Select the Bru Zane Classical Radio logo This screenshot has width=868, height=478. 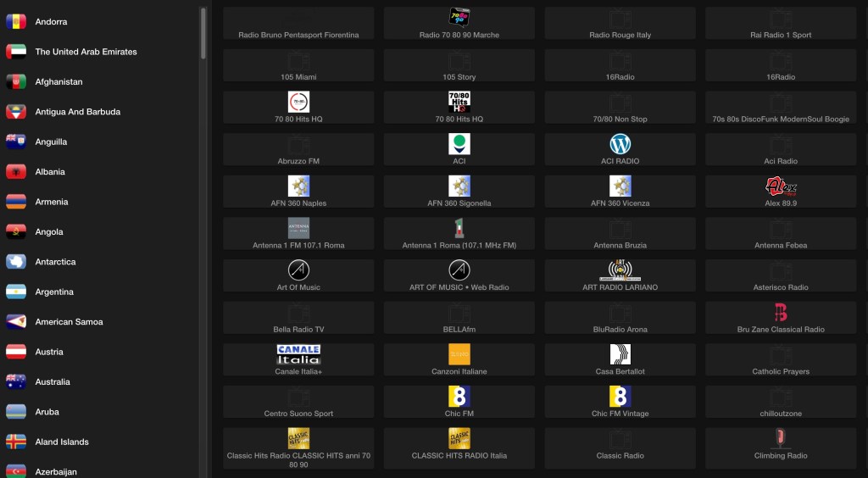pos(781,313)
